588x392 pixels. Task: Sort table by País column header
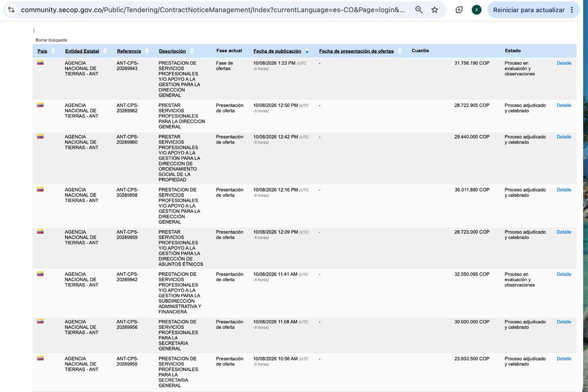43,51
